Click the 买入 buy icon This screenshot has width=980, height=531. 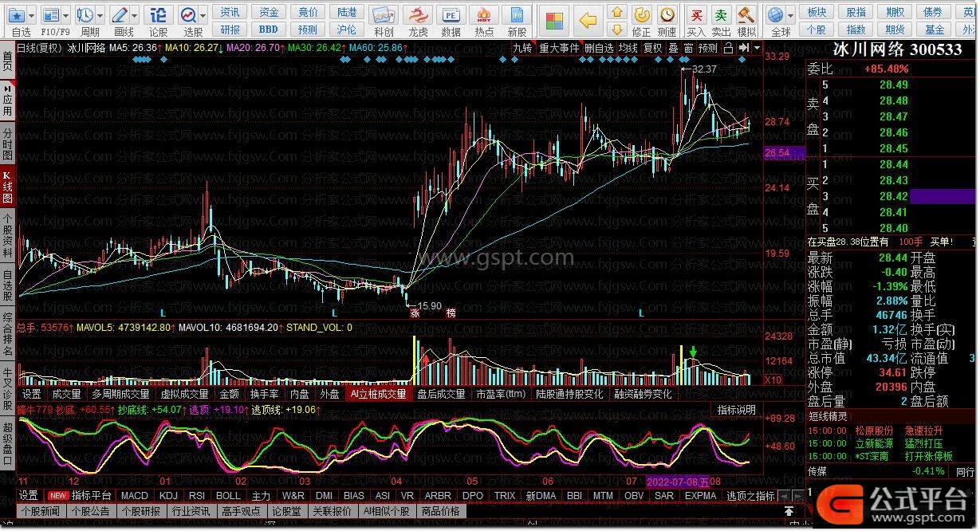(696, 14)
